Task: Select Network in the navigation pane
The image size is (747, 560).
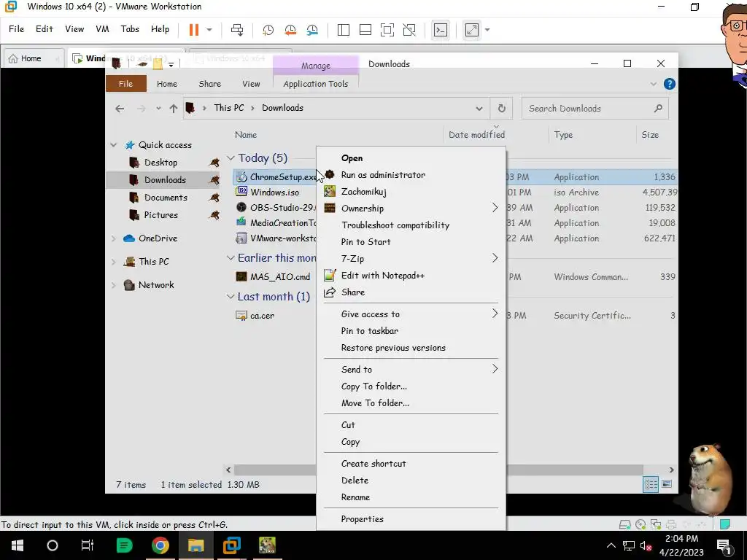Action: click(156, 285)
